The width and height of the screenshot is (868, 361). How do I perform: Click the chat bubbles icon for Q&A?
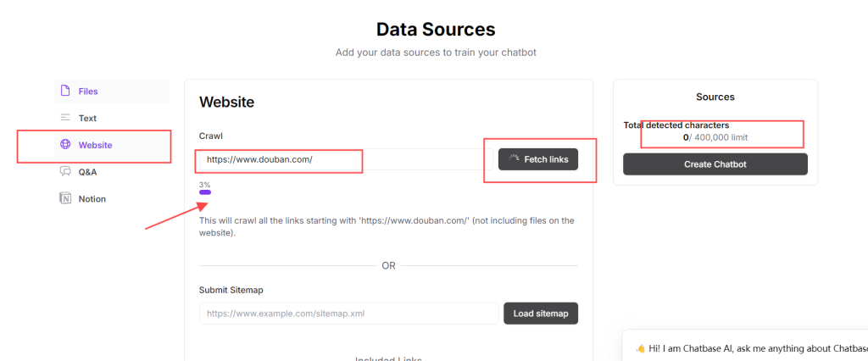65,171
